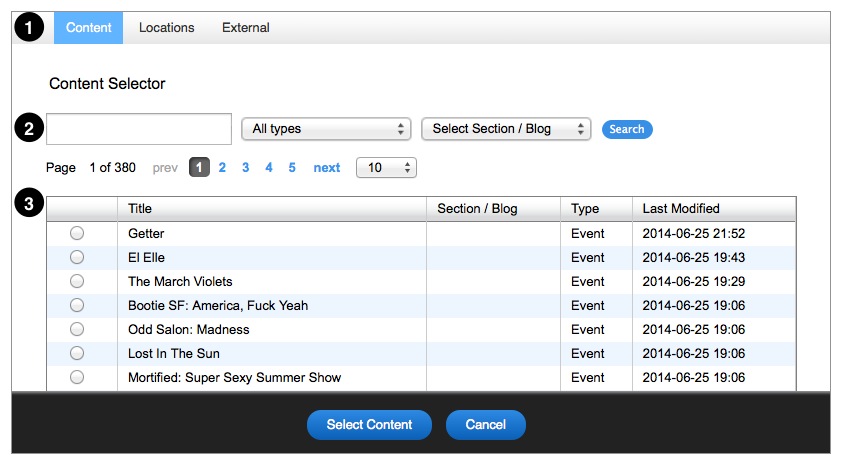Go to page 2 of results
This screenshot has height=464, width=841.
coord(222,168)
